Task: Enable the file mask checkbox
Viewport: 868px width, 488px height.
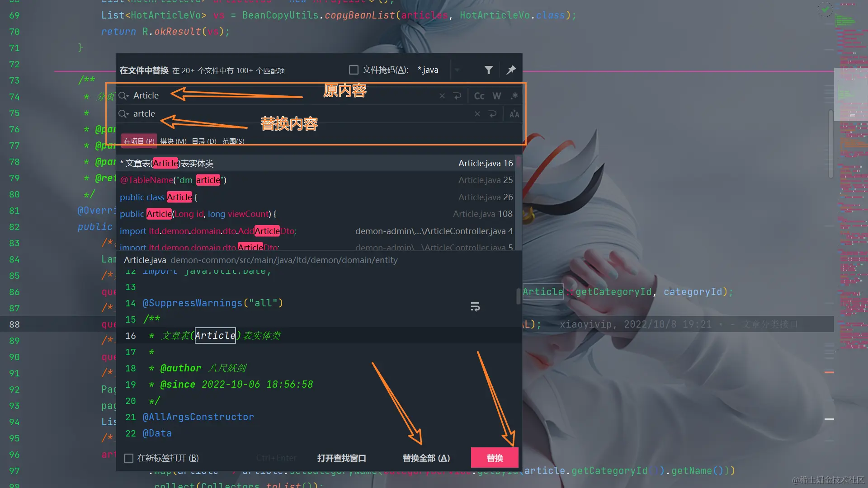Action: click(354, 70)
